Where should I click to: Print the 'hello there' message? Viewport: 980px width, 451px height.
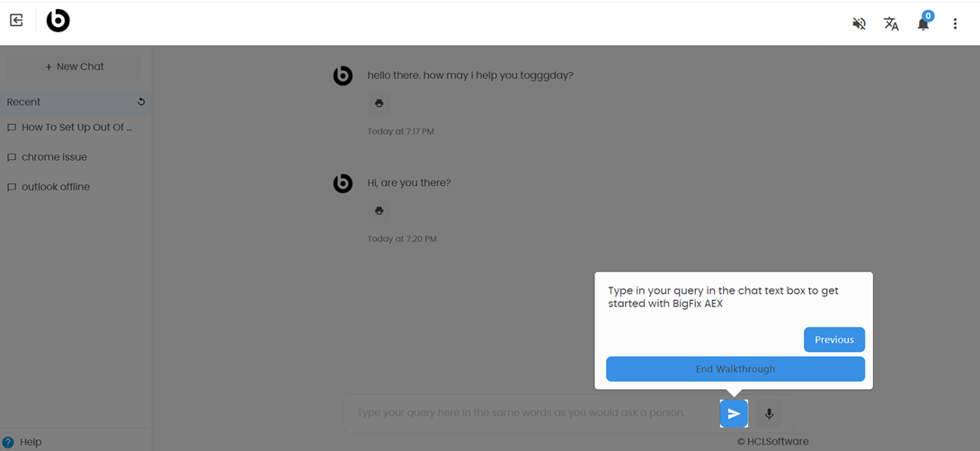click(379, 103)
